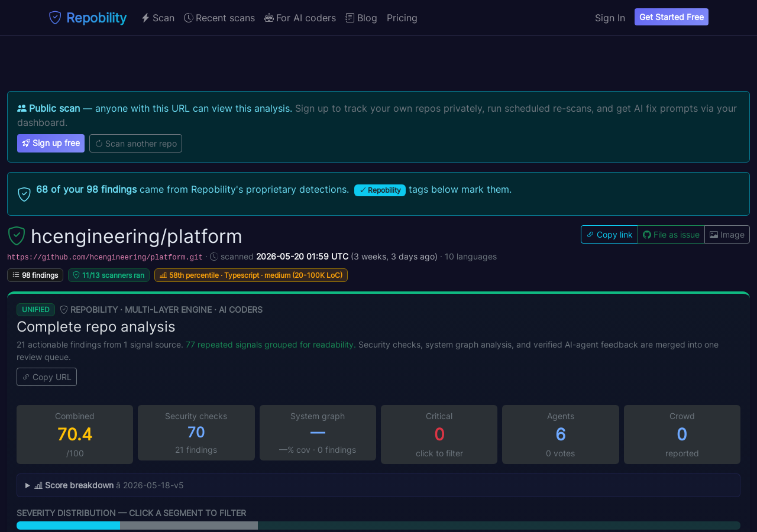Select the Combined 70.4 score card
The width and height of the screenshot is (757, 532).
(x=75, y=434)
